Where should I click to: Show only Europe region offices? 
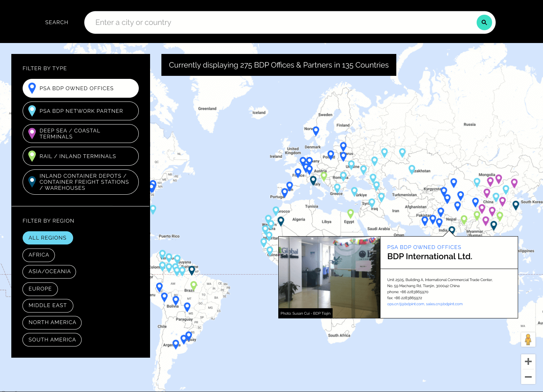pos(40,289)
